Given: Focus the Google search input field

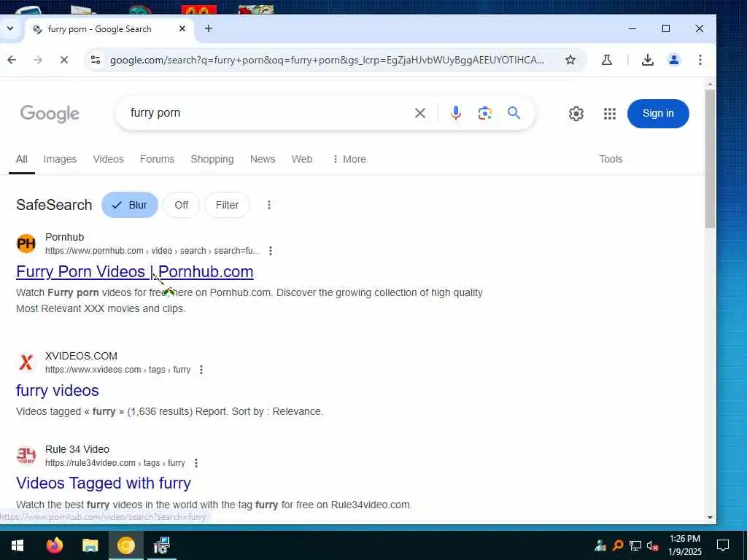Looking at the screenshot, I should pos(267,113).
